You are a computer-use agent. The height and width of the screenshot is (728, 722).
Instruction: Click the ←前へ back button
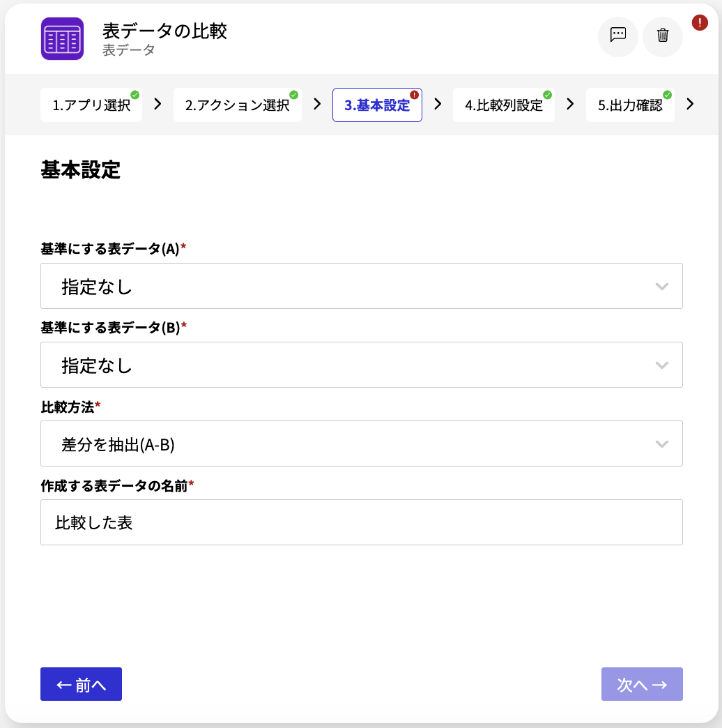[82, 684]
